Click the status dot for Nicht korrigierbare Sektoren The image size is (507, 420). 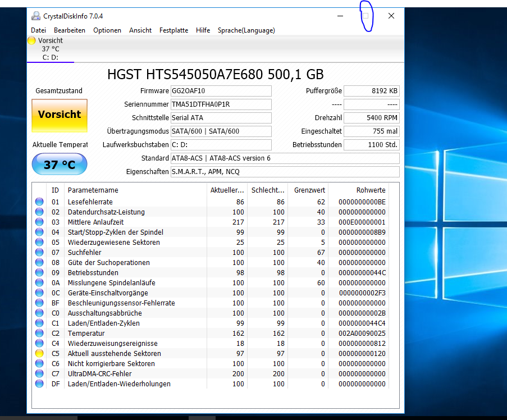pos(39,363)
